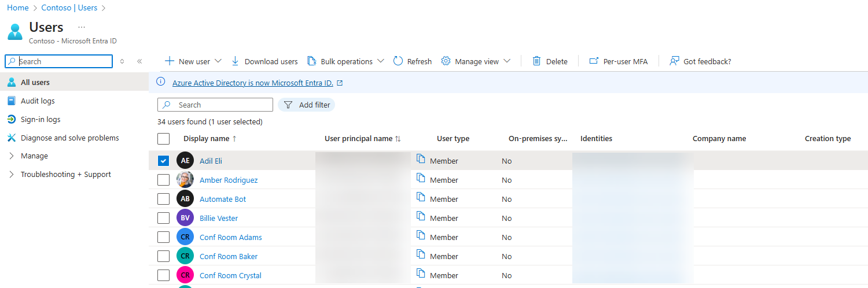The image size is (868, 288).
Task: Click the sidebar expand/collapse diamond toggle
Action: (x=122, y=61)
